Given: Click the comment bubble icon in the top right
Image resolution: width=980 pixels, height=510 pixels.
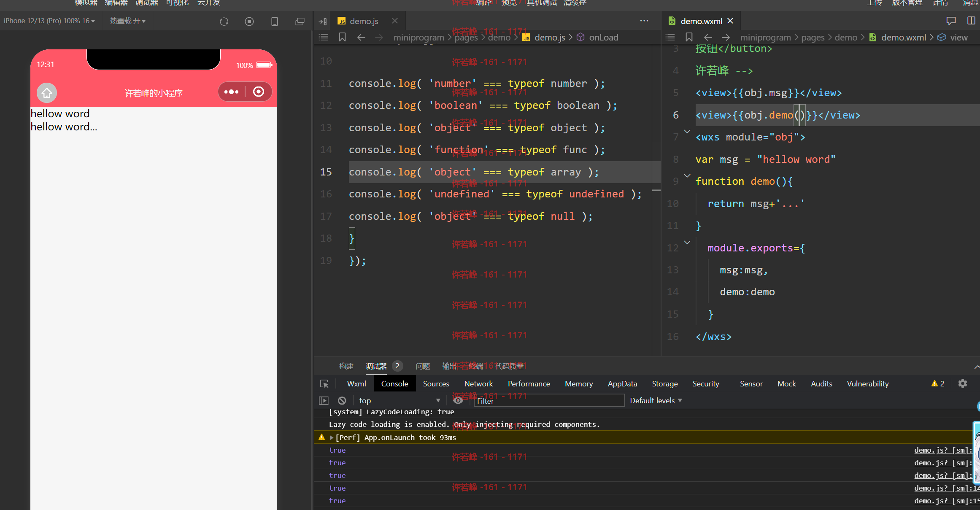Looking at the screenshot, I should click(951, 21).
